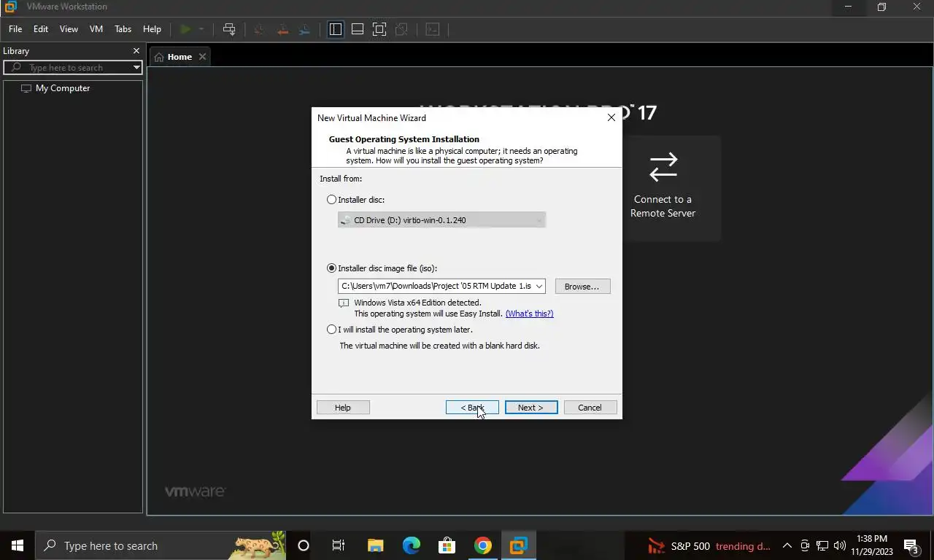Viewport: 934px width, 560px height.
Task: Open Microsoft Store from the taskbar
Action: pyautogui.click(x=447, y=545)
